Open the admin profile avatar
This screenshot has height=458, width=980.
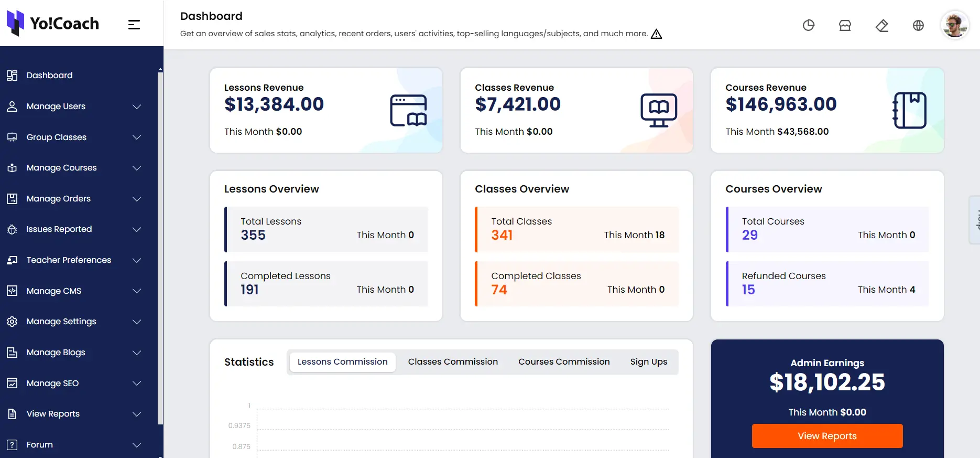click(954, 25)
